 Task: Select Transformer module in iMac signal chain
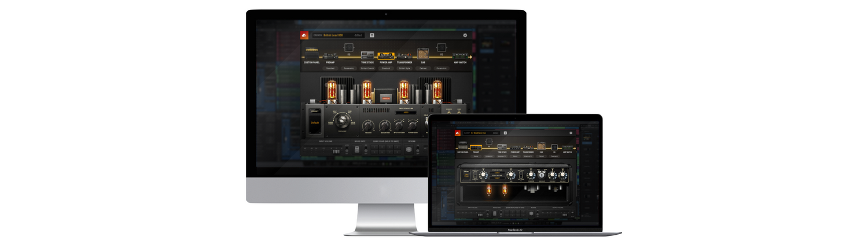[404, 56]
